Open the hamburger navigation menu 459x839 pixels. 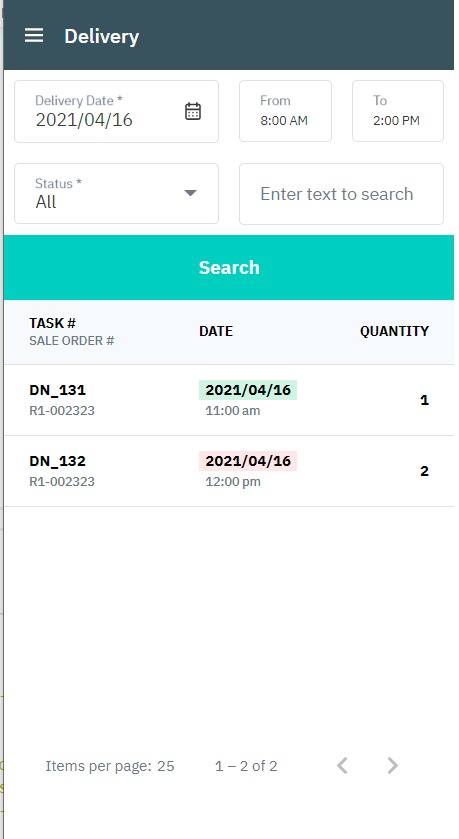pyautogui.click(x=34, y=36)
